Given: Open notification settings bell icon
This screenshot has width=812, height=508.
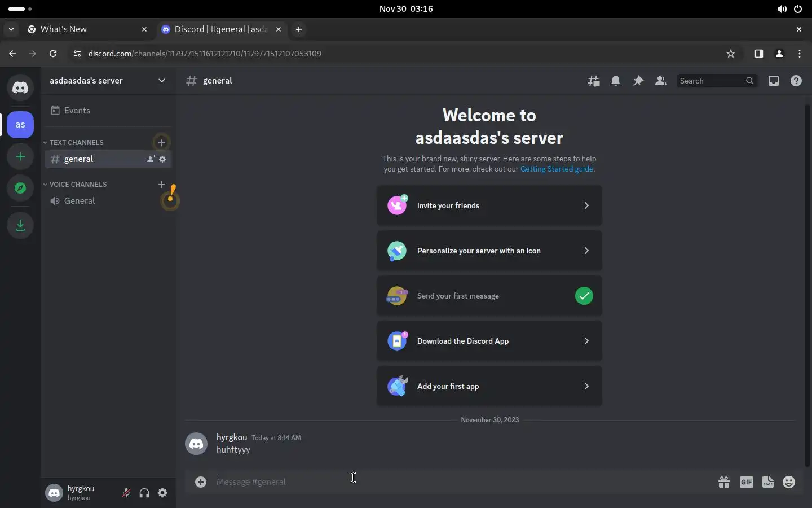Looking at the screenshot, I should [616, 81].
